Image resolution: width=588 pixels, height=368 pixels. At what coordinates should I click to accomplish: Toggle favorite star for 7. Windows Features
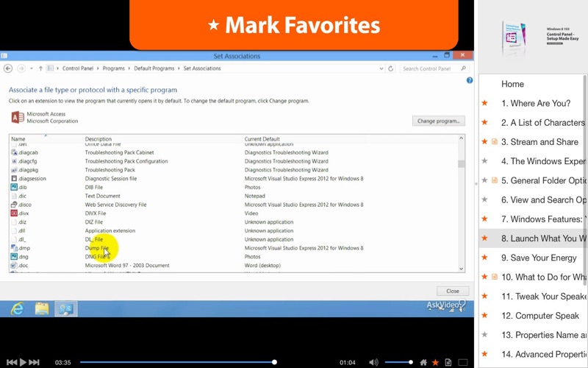(x=484, y=219)
